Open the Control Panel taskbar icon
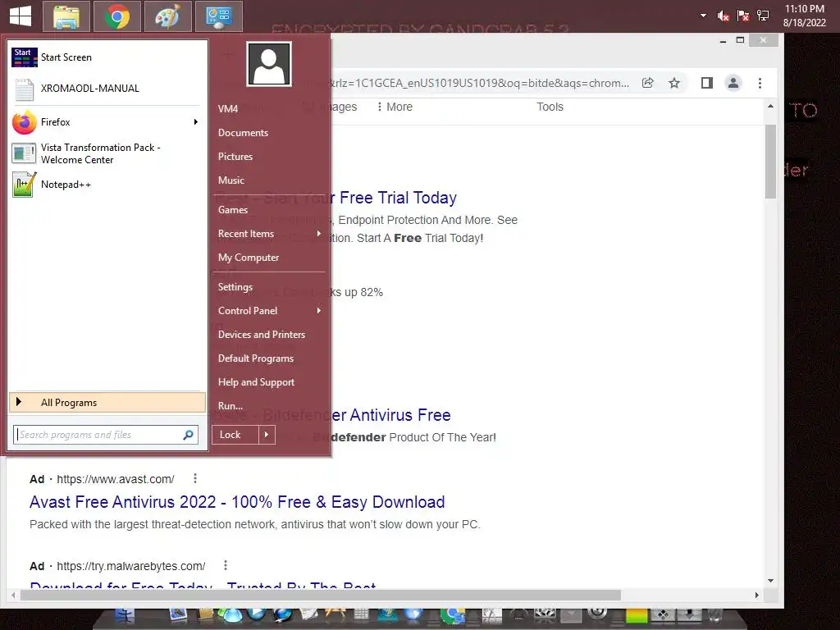 [x=218, y=16]
